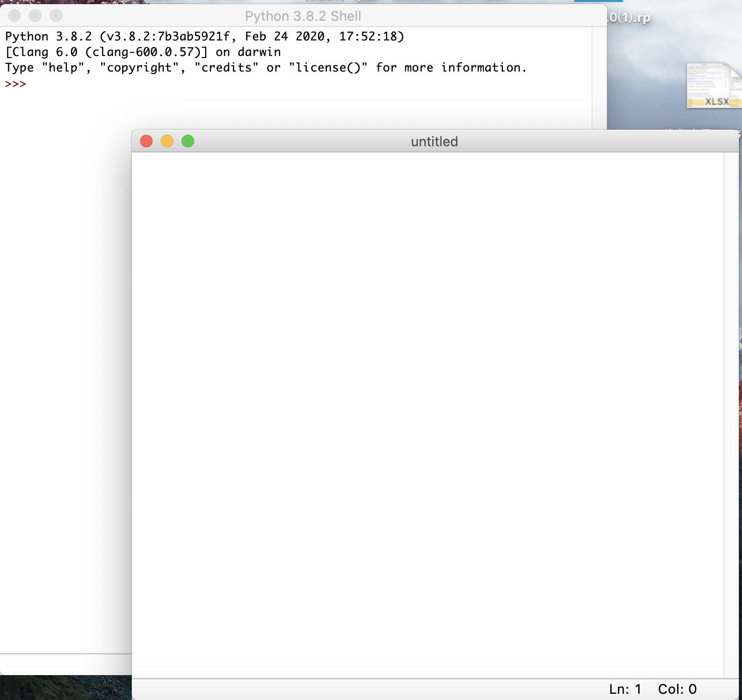Click the Python 3.8.2 Shell title bar
The image size is (742, 700).
[x=303, y=16]
